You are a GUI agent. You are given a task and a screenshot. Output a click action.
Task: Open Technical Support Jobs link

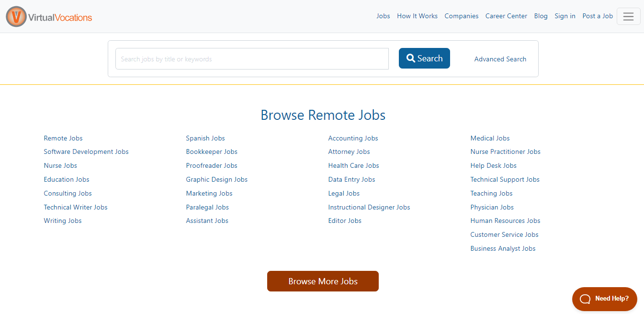505,179
